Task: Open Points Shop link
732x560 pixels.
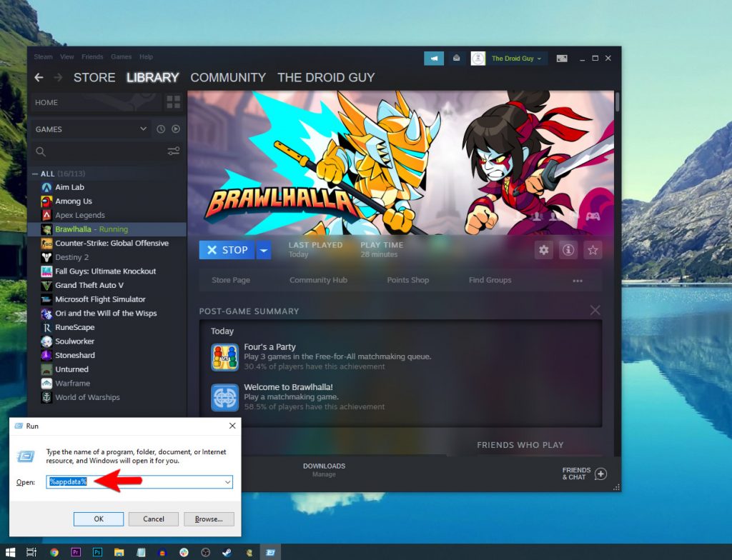Action: click(407, 280)
